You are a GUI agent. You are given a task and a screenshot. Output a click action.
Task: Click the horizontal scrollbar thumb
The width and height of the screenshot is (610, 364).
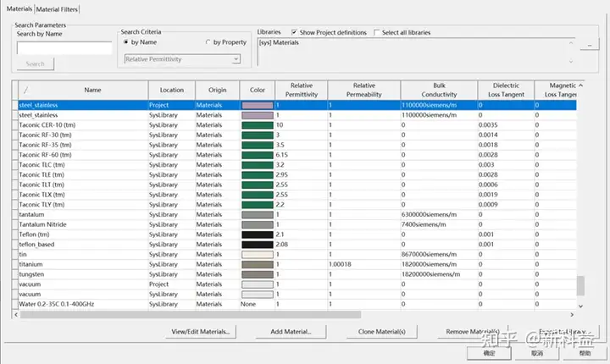(x=191, y=315)
